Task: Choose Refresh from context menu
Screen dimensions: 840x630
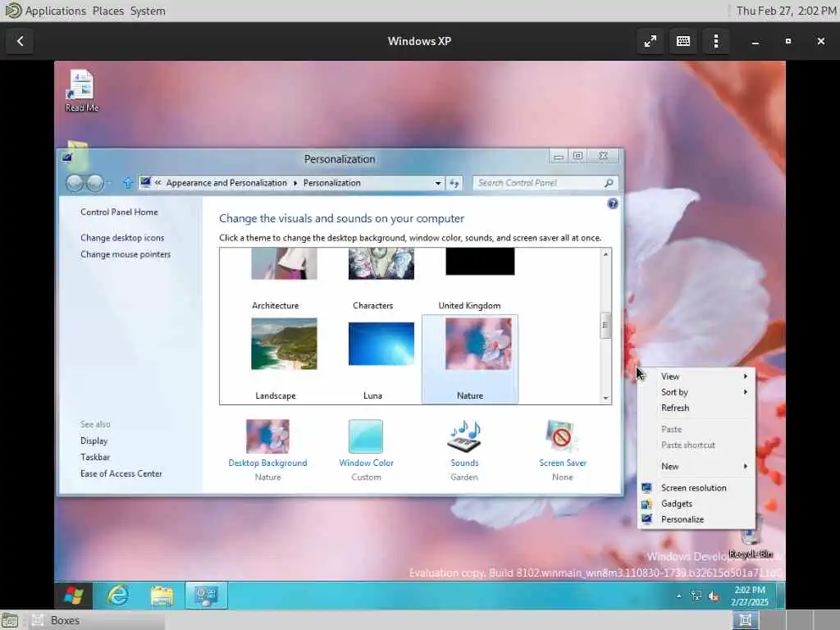Action: pos(696,408)
